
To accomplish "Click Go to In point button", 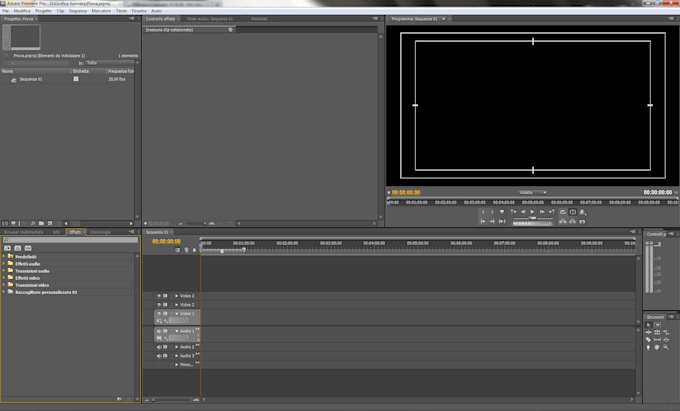I will (483, 222).
